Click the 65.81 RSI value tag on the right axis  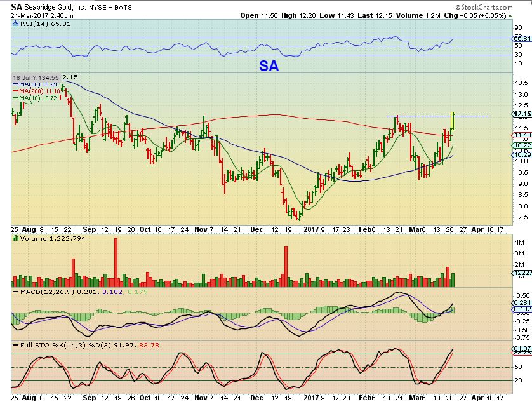[522, 39]
